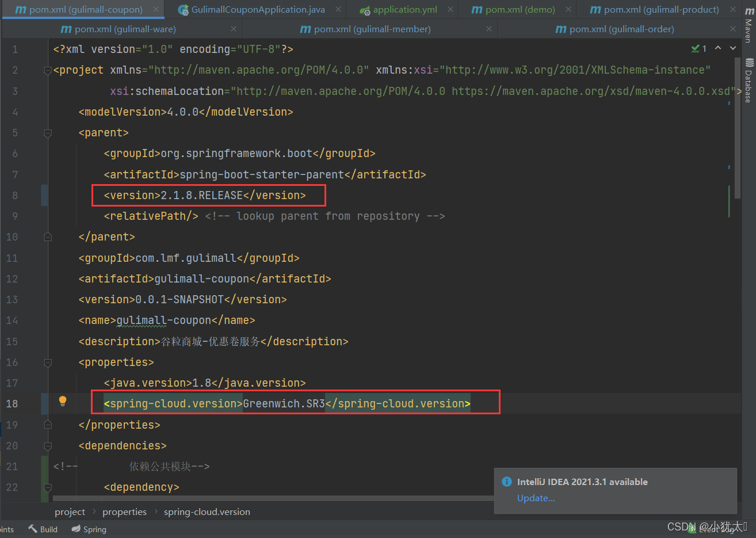756x538 pixels.
Task: Click properties closing fold marker line 19
Action: click(48, 425)
